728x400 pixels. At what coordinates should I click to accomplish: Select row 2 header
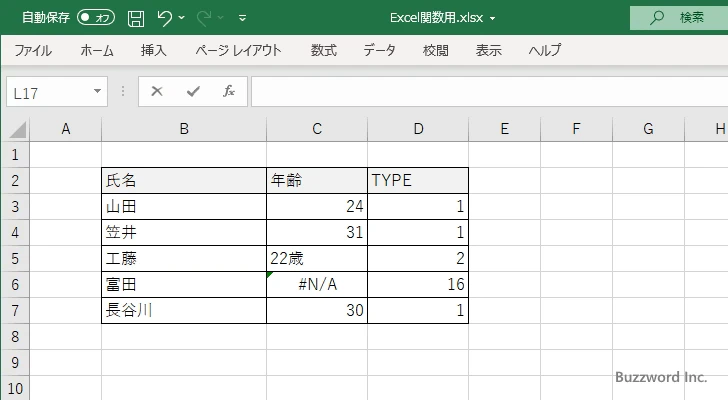coord(15,181)
